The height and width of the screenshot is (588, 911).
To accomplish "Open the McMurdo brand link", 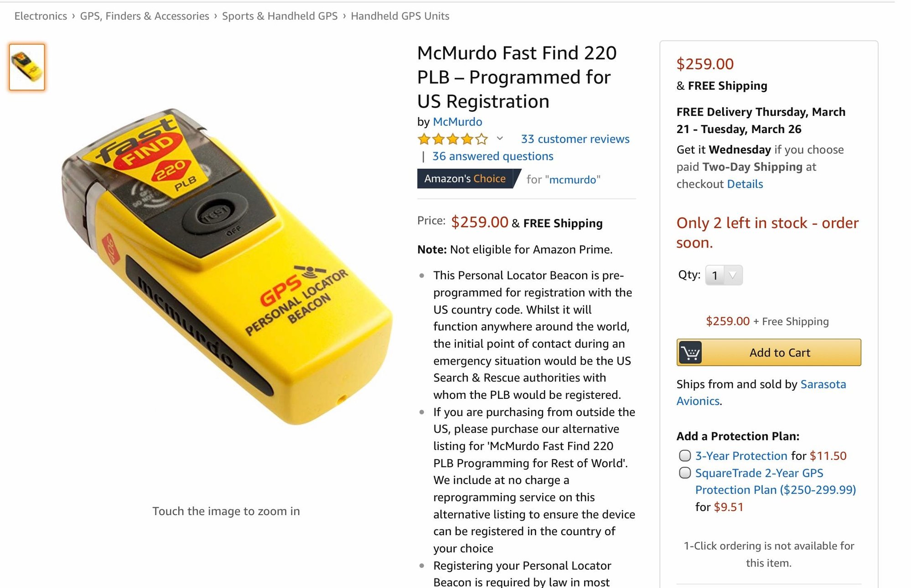I will click(457, 122).
